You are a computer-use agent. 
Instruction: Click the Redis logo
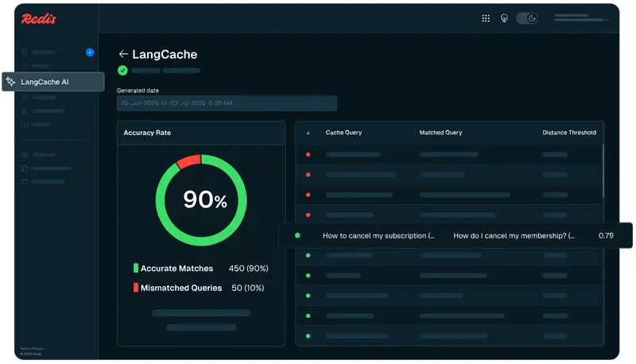coord(38,18)
